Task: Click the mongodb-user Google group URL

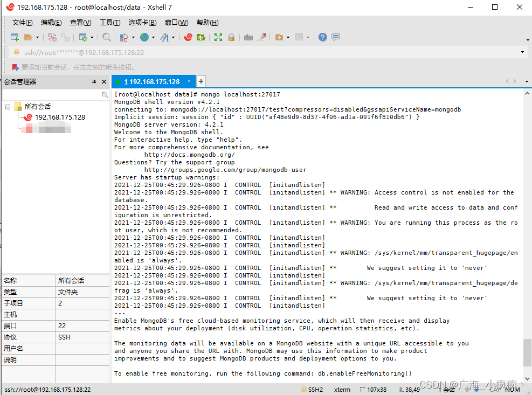Action: coord(225,170)
